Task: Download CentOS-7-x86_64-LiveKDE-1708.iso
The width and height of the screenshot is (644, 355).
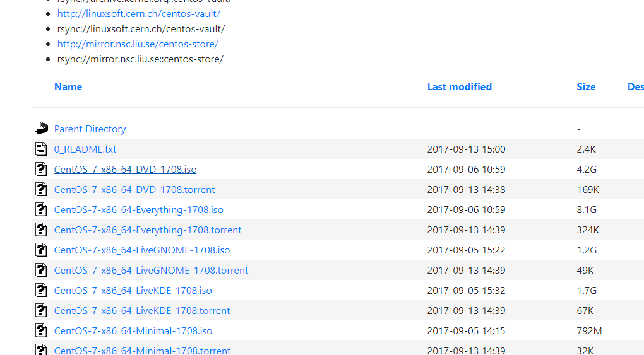Action: 133,290
